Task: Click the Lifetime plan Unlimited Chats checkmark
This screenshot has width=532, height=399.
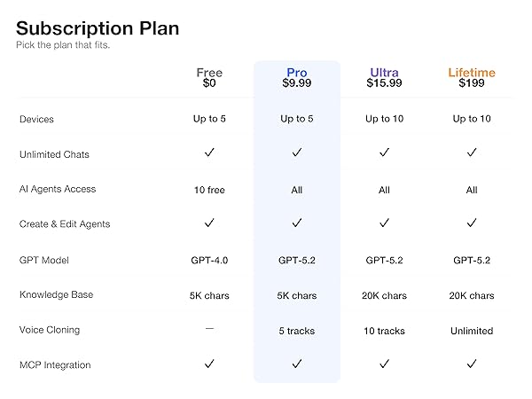Action: tap(472, 153)
